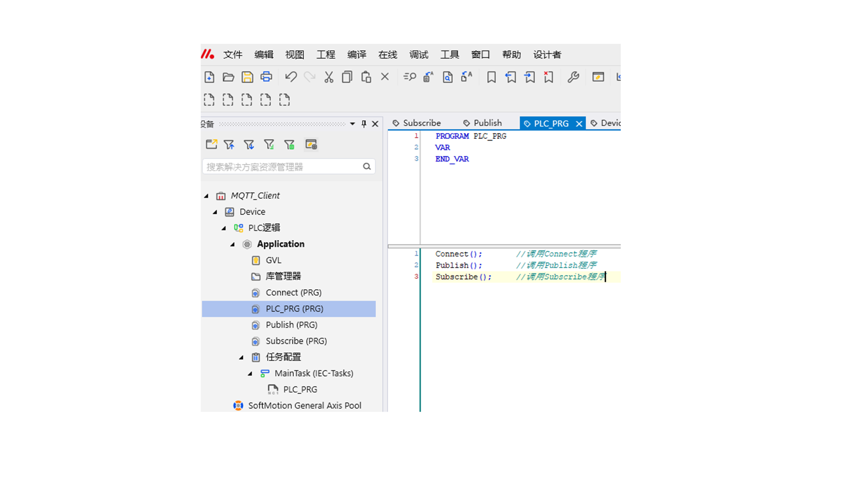
Task: Click the Delete X toolbar icon
Action: point(385,77)
